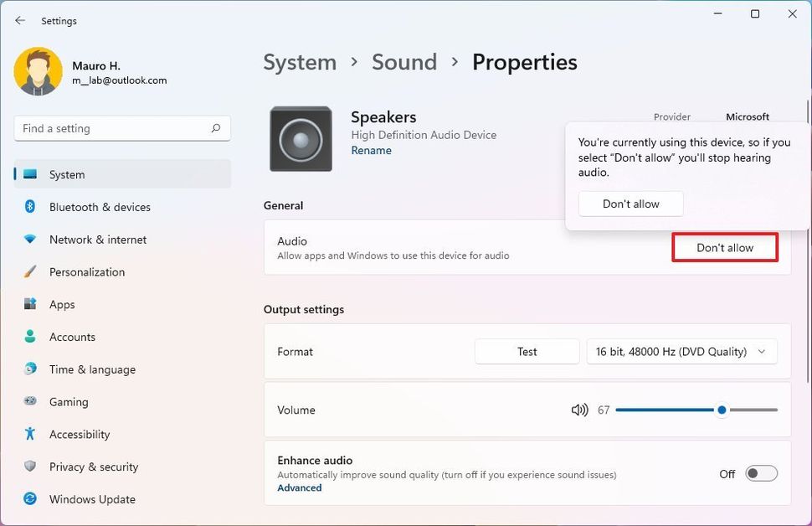Viewport: 812px width, 526px height.
Task: Toggle Enhance audio off switch
Action: [x=761, y=472]
